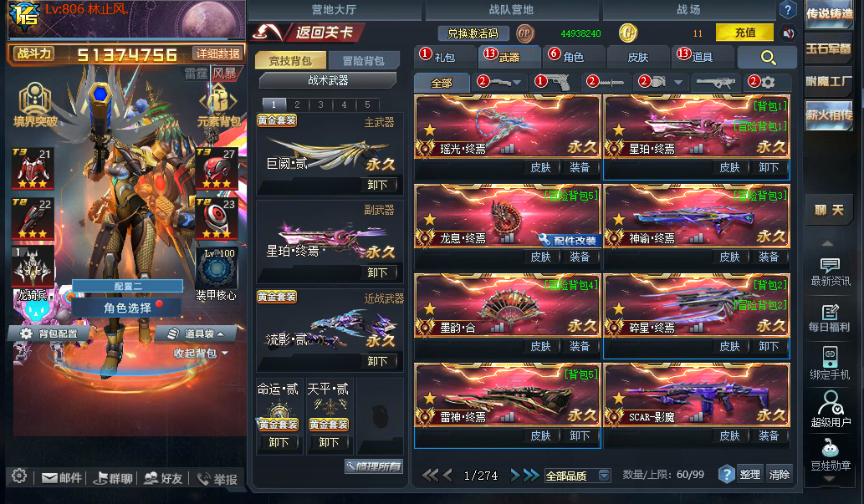Expand the 全部品质 quality dropdown

point(577,476)
